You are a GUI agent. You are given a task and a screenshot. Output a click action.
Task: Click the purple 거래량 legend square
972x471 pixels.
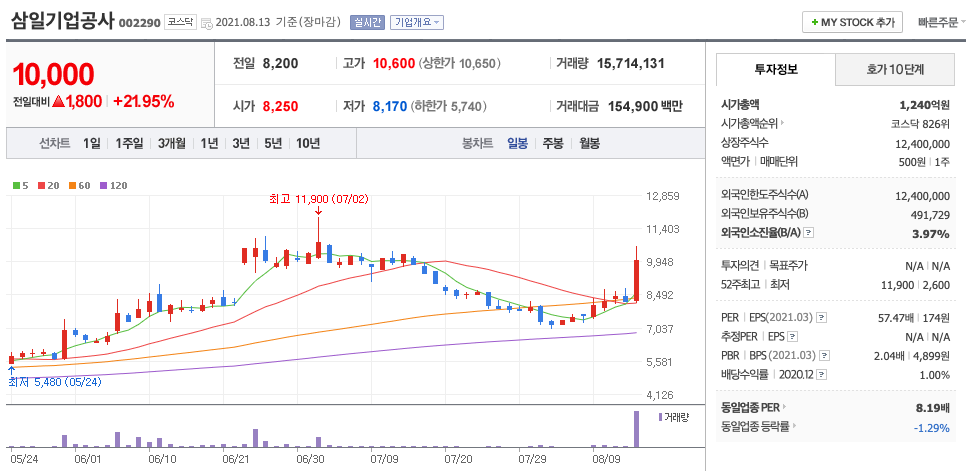660,416
